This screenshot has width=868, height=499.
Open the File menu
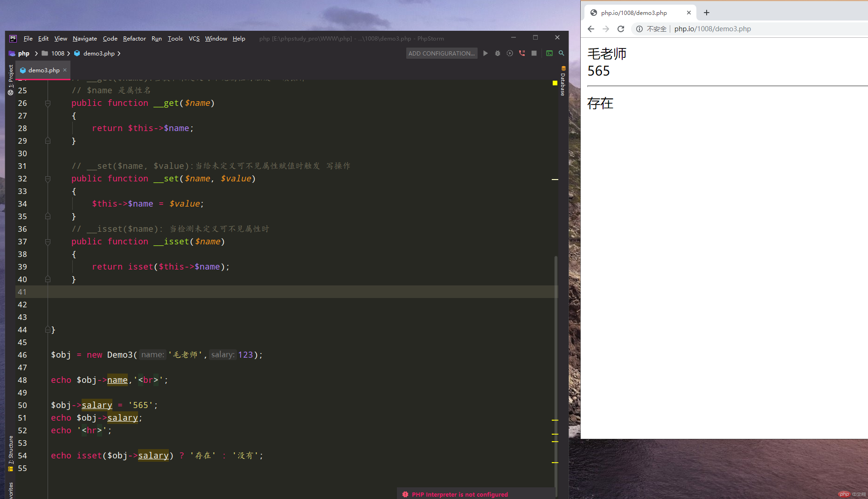28,38
